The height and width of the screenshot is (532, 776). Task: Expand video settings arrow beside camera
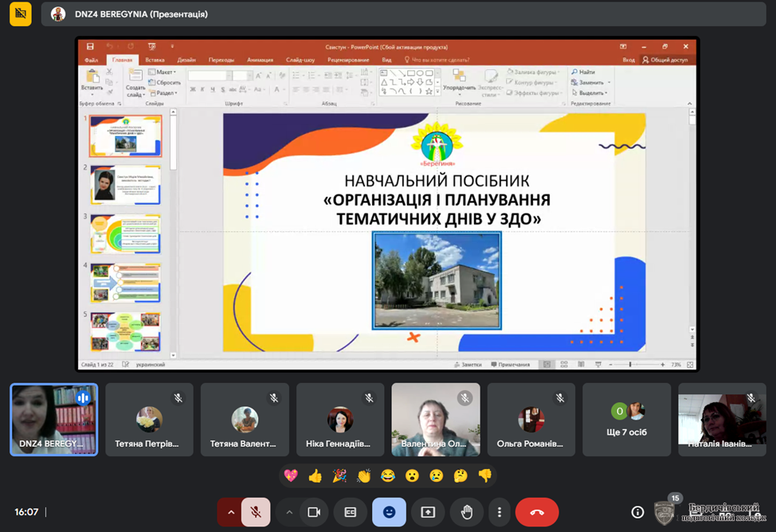[x=289, y=512]
